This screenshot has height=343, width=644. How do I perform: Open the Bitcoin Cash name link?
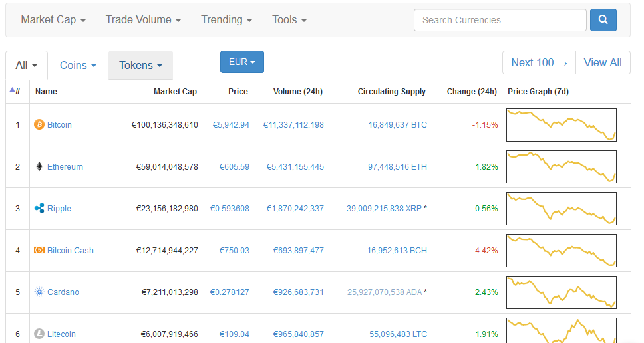[71, 251]
